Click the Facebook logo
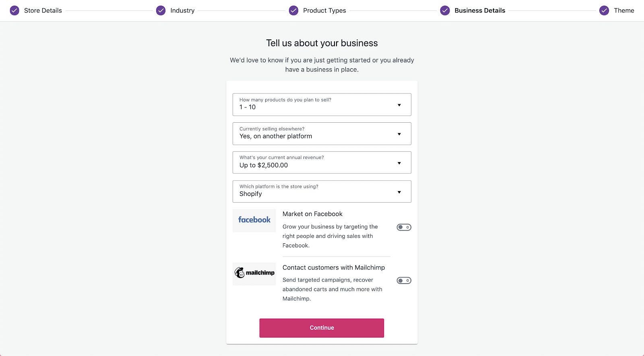The image size is (644, 356). coord(254,220)
